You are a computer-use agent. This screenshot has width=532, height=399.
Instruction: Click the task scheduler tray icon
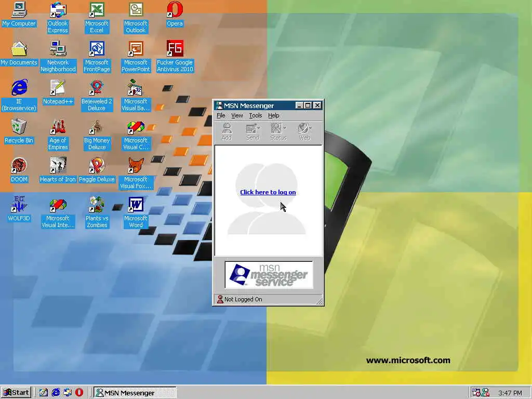point(476,393)
